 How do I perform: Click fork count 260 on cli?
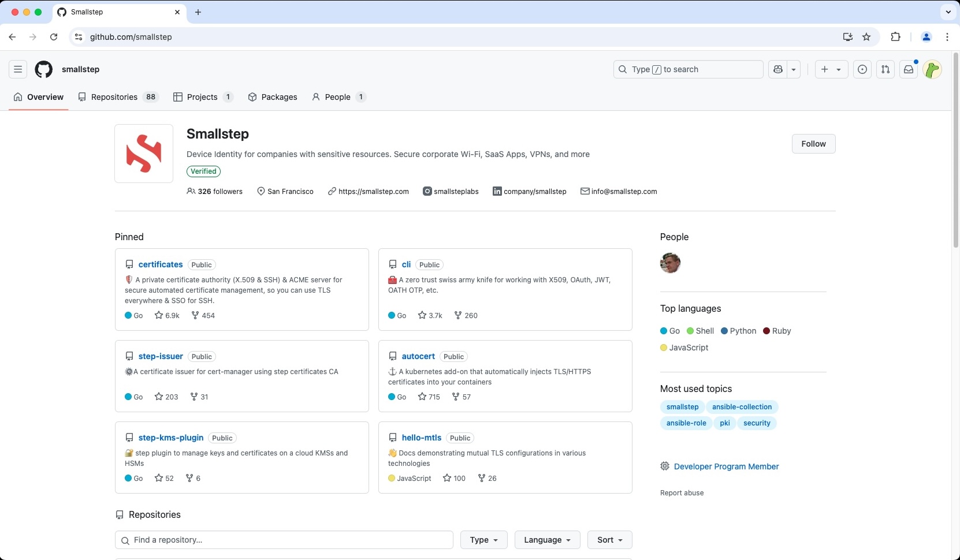(466, 315)
